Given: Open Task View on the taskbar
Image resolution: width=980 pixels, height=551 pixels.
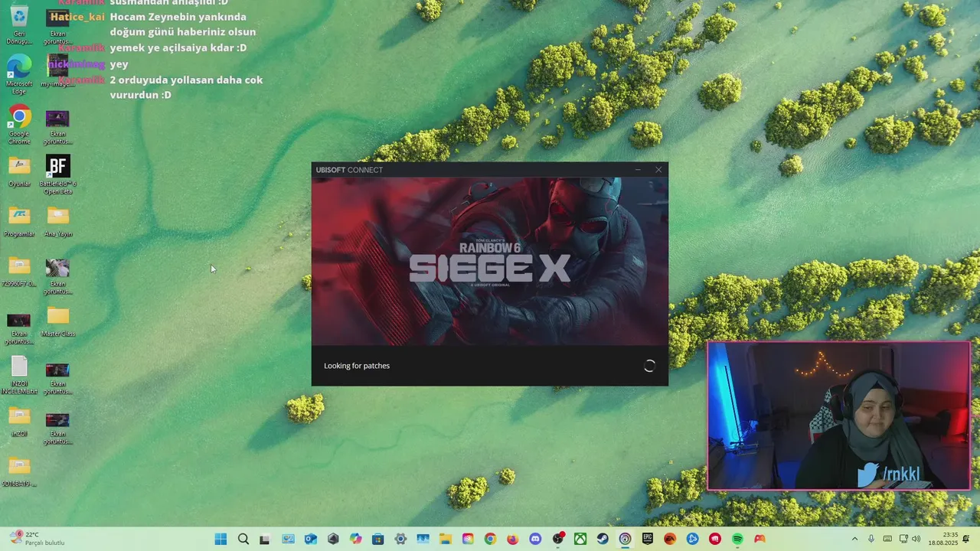Looking at the screenshot, I should point(265,539).
